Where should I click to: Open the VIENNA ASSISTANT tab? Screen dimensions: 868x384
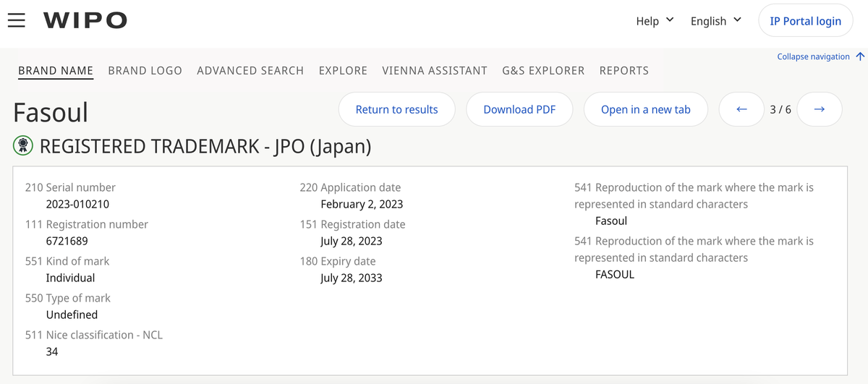(435, 71)
